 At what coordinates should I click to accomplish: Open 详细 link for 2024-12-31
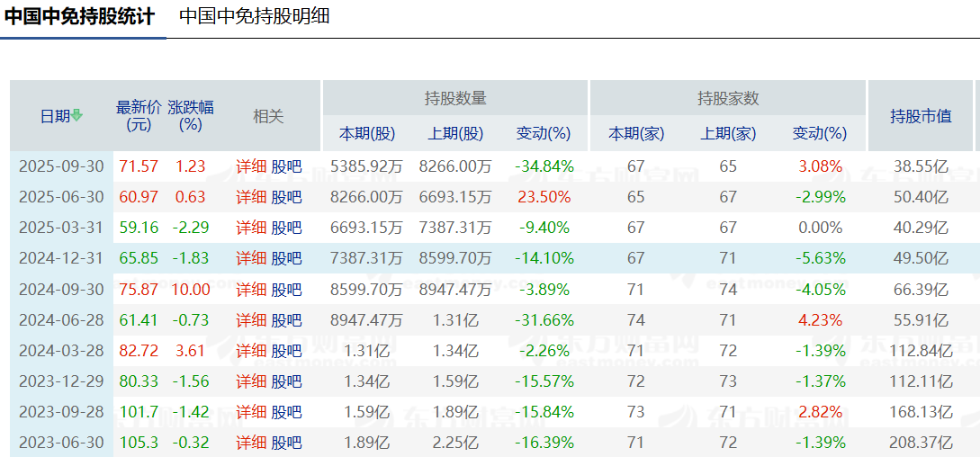point(251,259)
